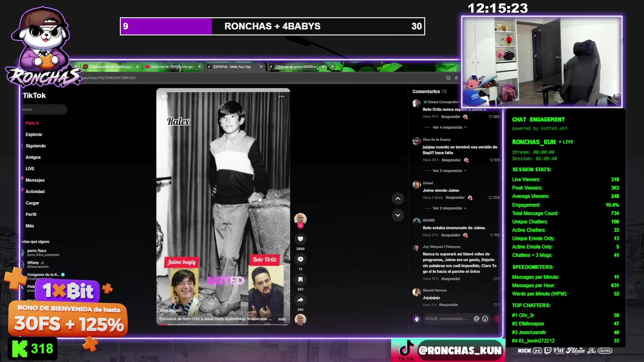Close the 'Baile viral de TIKTOK' tab
The width and height of the screenshot is (644, 362).
coord(199,66)
